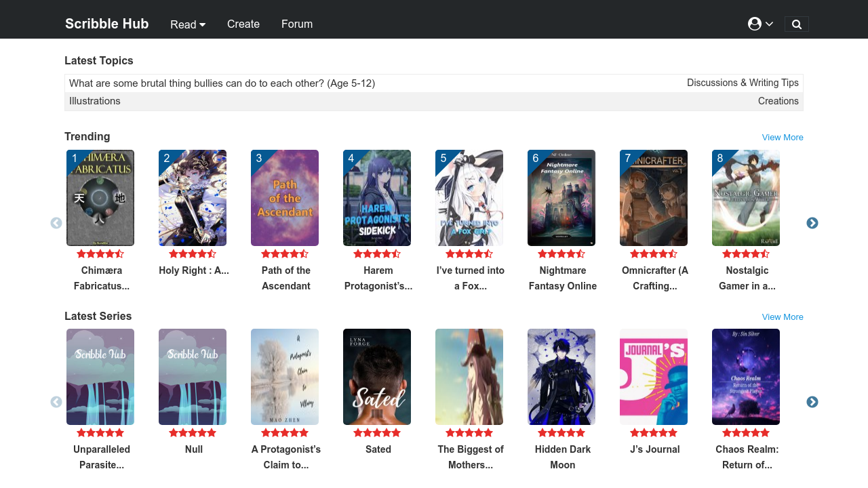Go back in Latest Series carousel arrow
Screen dimensions: 868x488
(56, 402)
